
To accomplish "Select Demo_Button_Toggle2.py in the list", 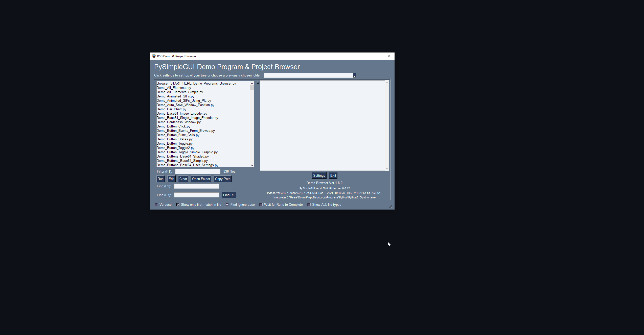I will (x=175, y=148).
